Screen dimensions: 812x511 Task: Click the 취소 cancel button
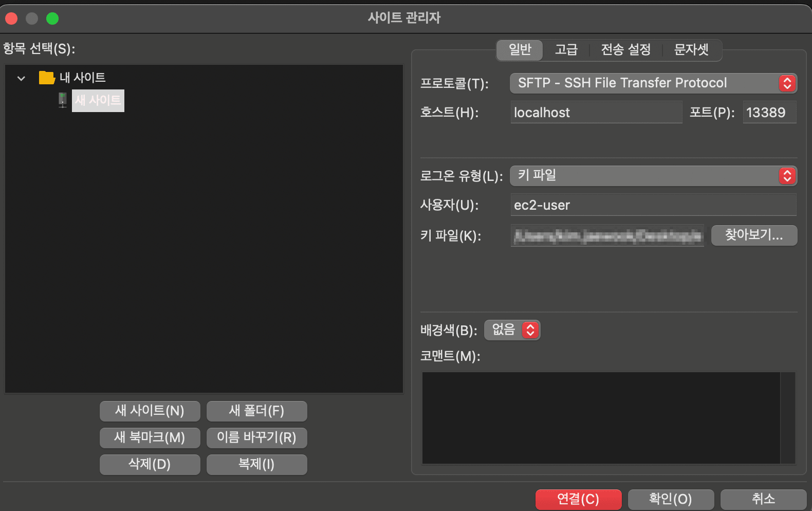point(763,499)
